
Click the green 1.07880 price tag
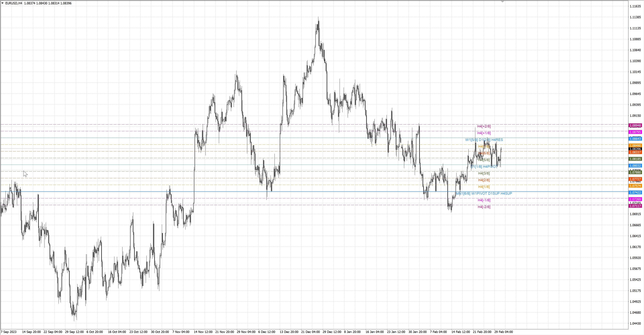click(635, 172)
